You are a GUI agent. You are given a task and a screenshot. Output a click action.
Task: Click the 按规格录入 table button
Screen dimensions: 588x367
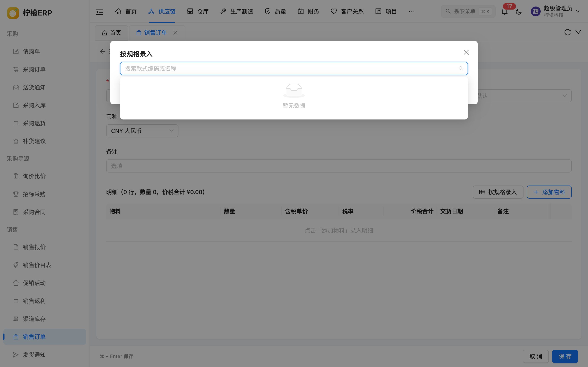498,192
